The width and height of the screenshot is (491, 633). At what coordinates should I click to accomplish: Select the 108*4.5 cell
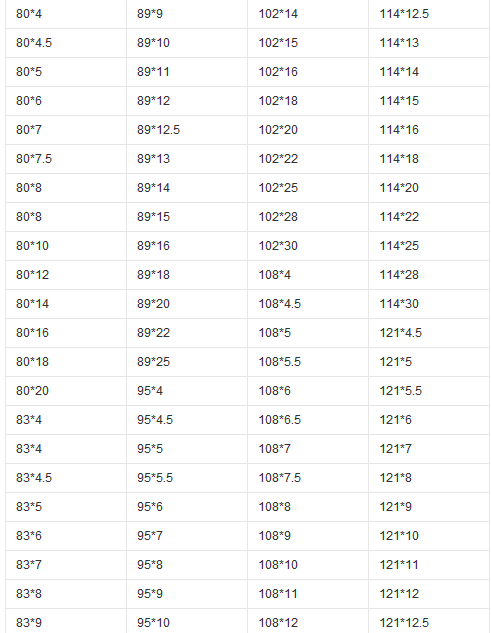(x=308, y=304)
